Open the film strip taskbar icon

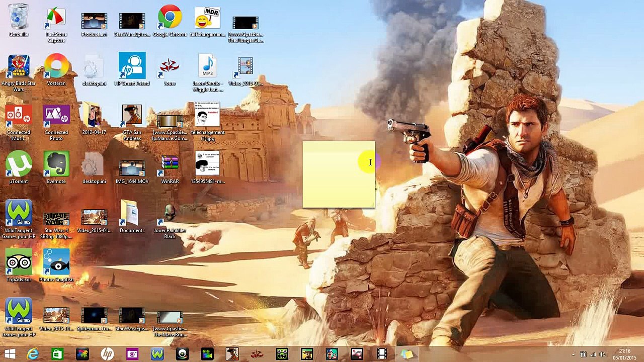[x=382, y=354]
